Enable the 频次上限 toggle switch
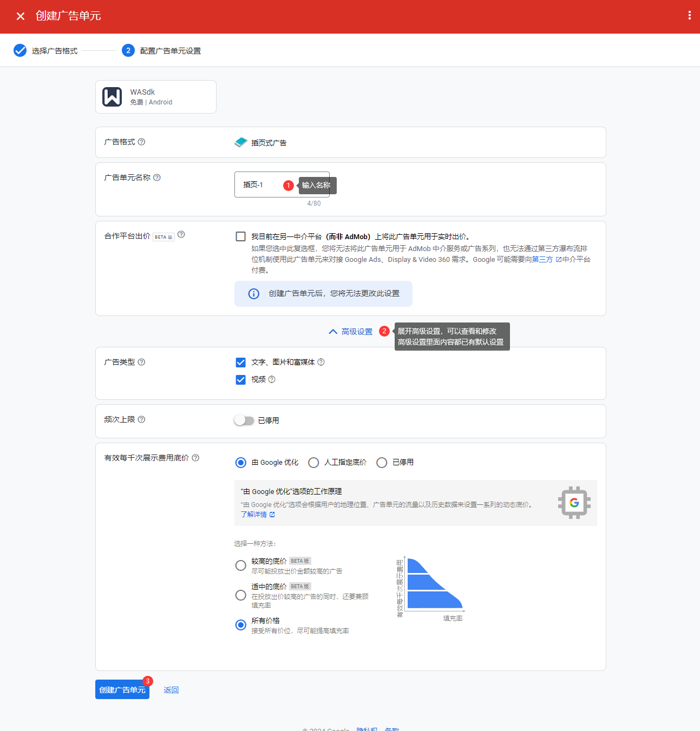 click(244, 420)
